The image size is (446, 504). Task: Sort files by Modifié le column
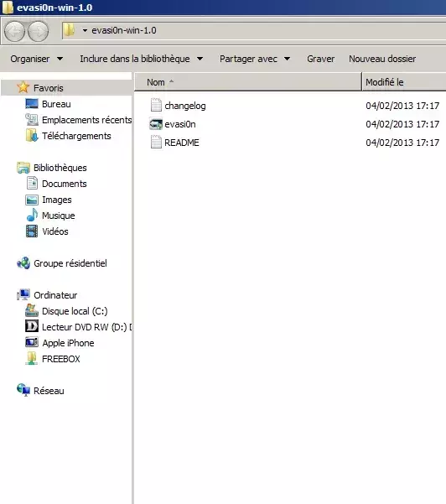pyautogui.click(x=404, y=82)
